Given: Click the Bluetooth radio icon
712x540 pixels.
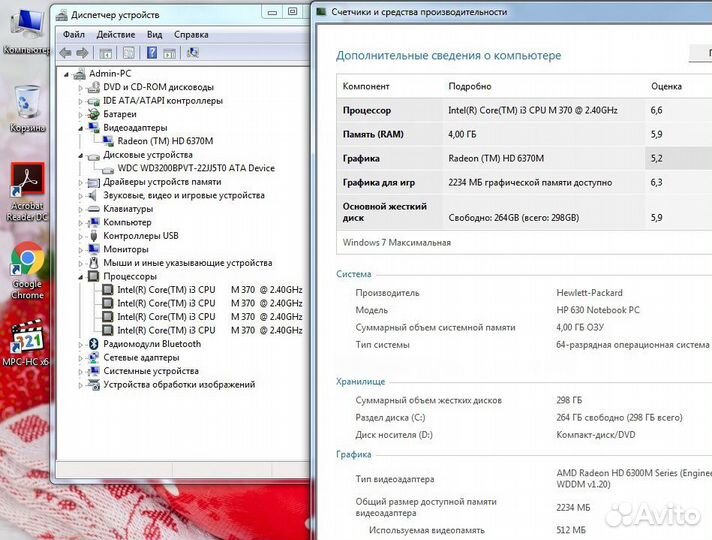Looking at the screenshot, I should click(94, 344).
